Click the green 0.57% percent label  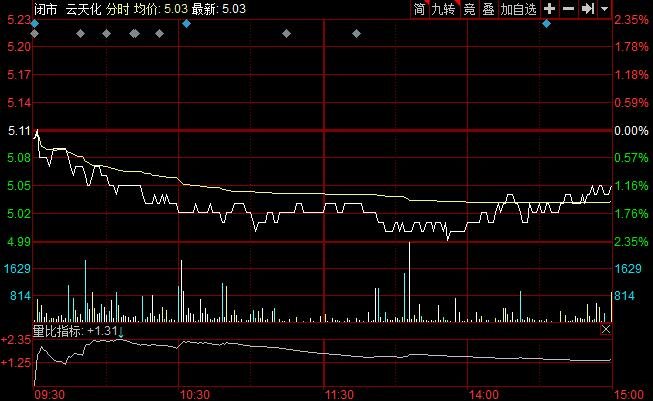click(x=631, y=158)
